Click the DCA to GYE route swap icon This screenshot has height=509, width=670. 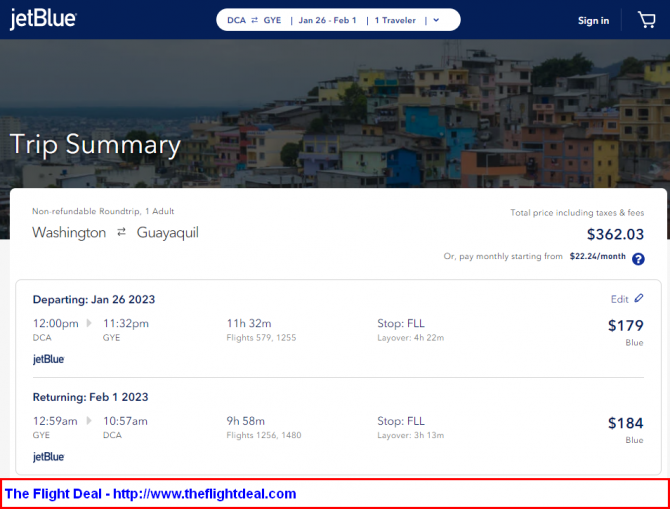[x=255, y=20]
